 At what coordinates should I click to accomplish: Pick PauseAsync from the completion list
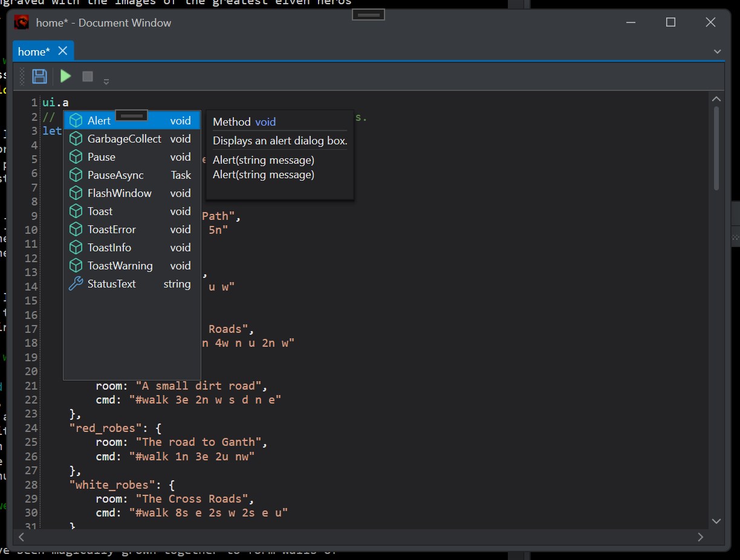(x=115, y=175)
